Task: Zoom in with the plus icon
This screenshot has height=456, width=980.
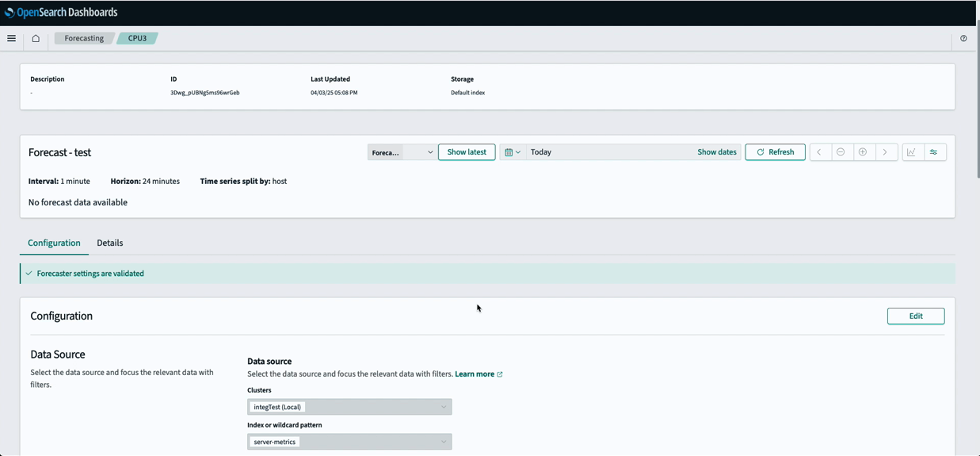Action: 863,152
